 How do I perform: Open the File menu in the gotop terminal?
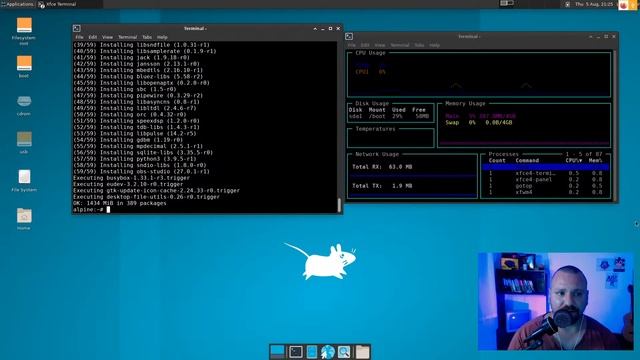coord(352,45)
